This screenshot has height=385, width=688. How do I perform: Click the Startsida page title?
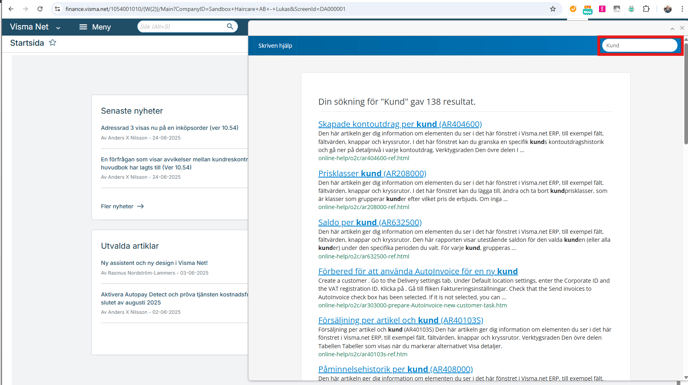pos(27,43)
